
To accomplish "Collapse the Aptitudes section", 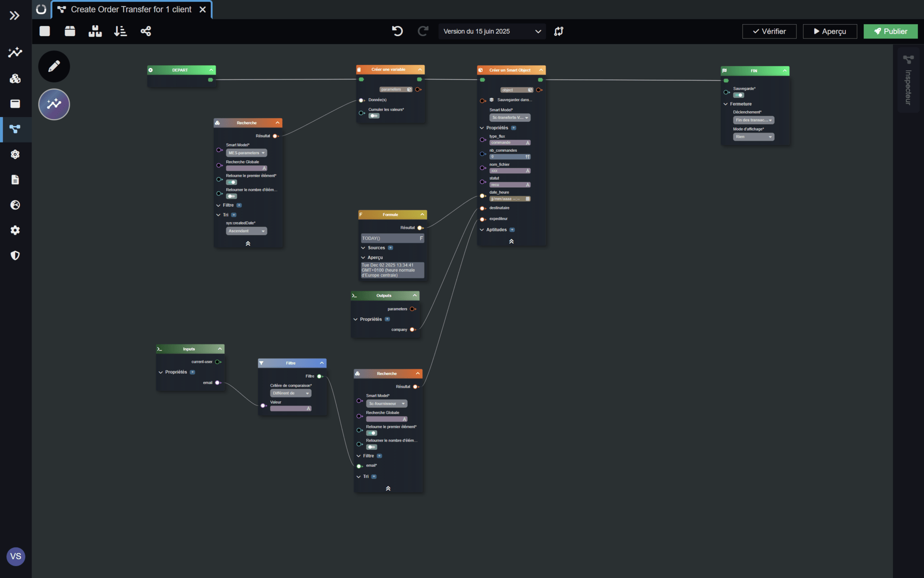I will point(482,230).
